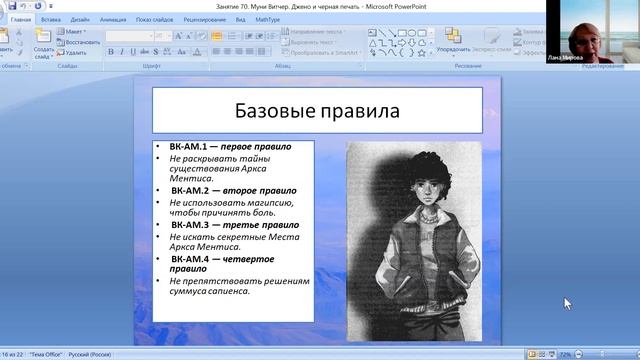This screenshot has width=640, height=360.
Task: Toggle italic formatting
Action: point(122,52)
